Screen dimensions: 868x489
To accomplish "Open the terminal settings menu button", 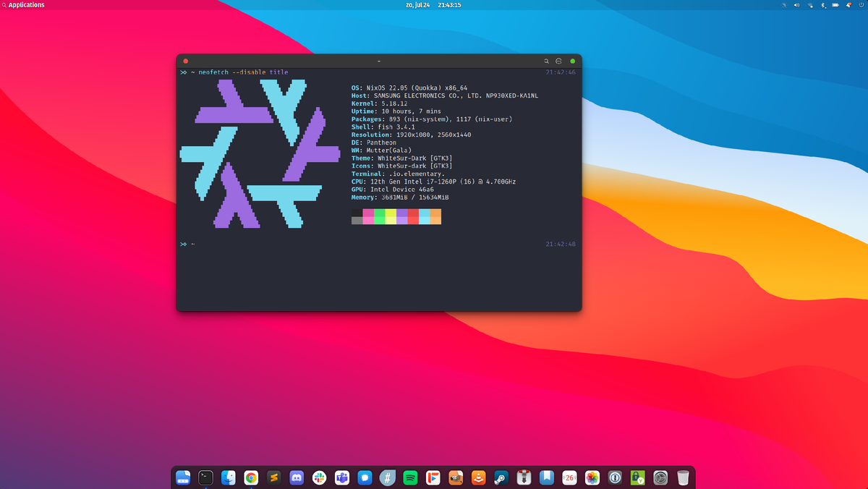I will pos(558,61).
